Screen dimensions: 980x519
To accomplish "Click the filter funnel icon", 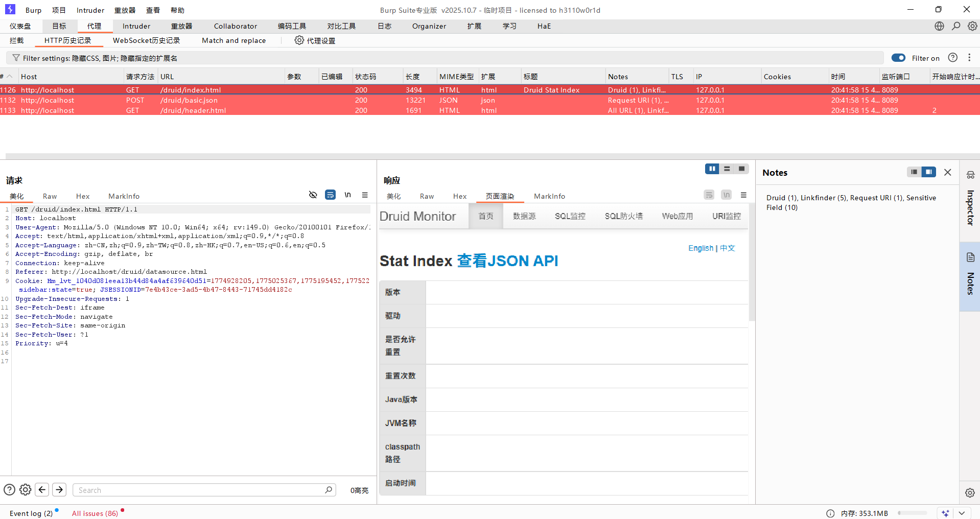I will pyautogui.click(x=16, y=58).
